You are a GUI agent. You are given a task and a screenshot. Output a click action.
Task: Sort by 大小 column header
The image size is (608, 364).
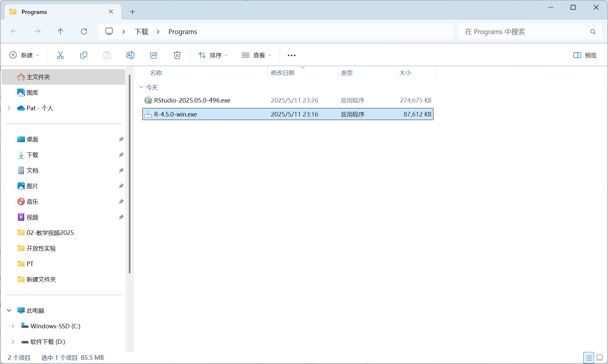click(405, 73)
